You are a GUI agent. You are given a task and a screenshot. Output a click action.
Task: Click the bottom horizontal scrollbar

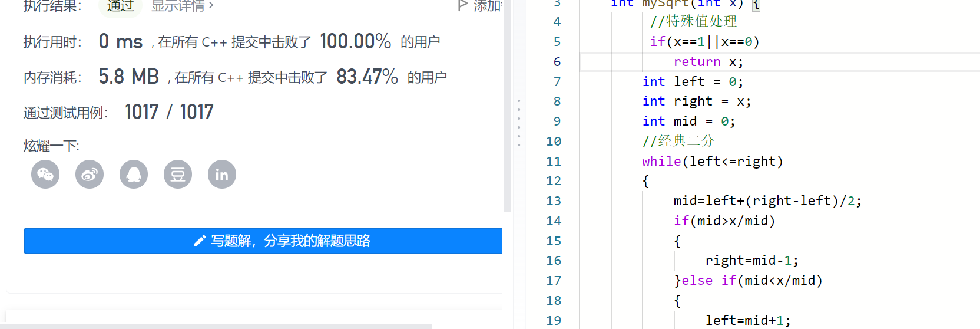[216, 326]
